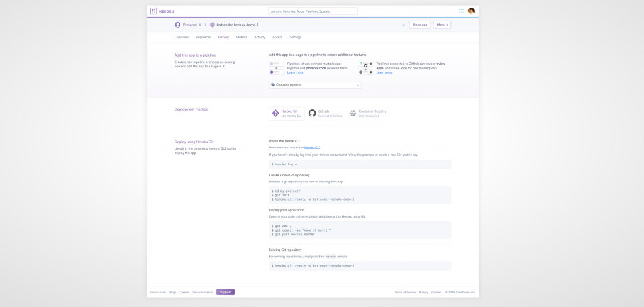Select the Deploy tab
This screenshot has height=307, width=644.
pos(223,37)
